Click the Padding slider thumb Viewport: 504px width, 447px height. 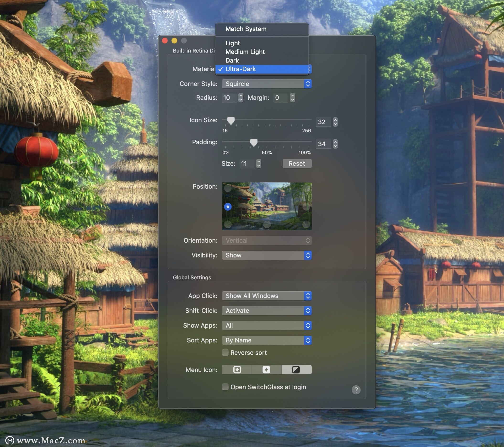click(x=254, y=143)
